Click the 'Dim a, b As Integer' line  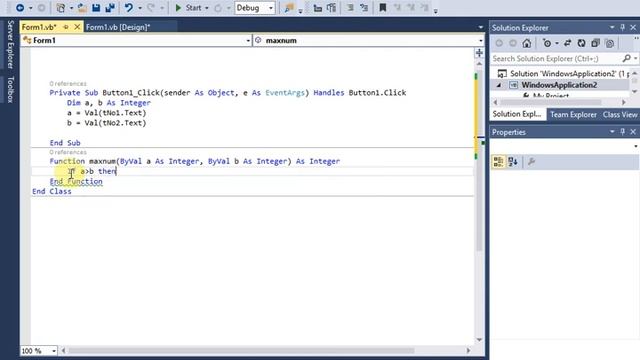(109, 103)
